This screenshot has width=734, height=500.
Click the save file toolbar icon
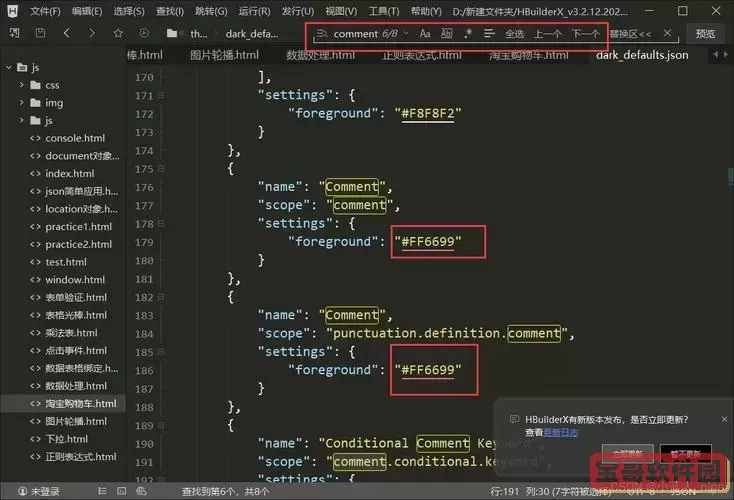pos(41,33)
